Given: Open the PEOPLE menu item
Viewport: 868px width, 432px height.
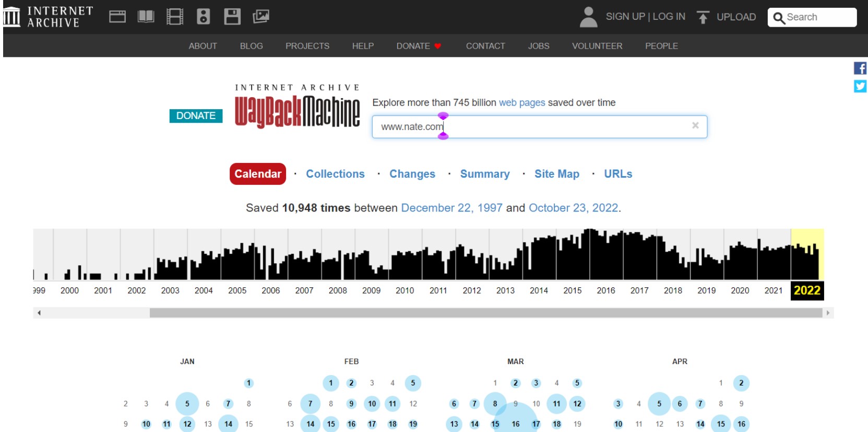Looking at the screenshot, I should pyautogui.click(x=661, y=46).
